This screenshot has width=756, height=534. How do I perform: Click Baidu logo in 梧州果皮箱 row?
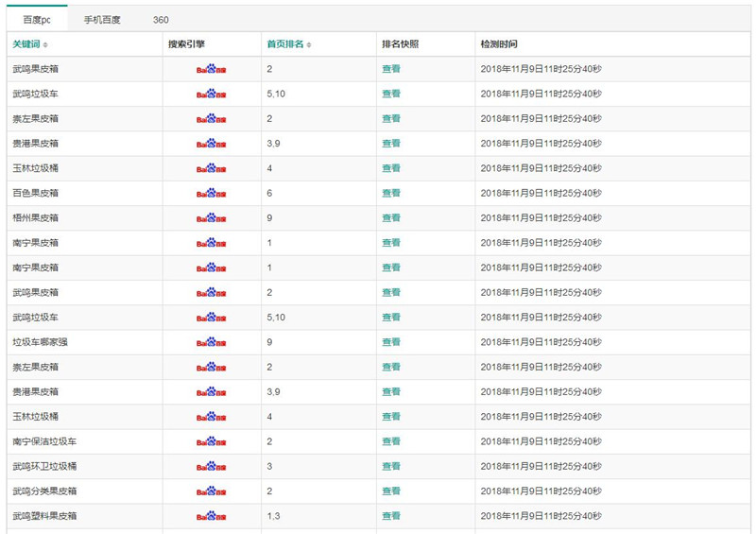pos(211,217)
